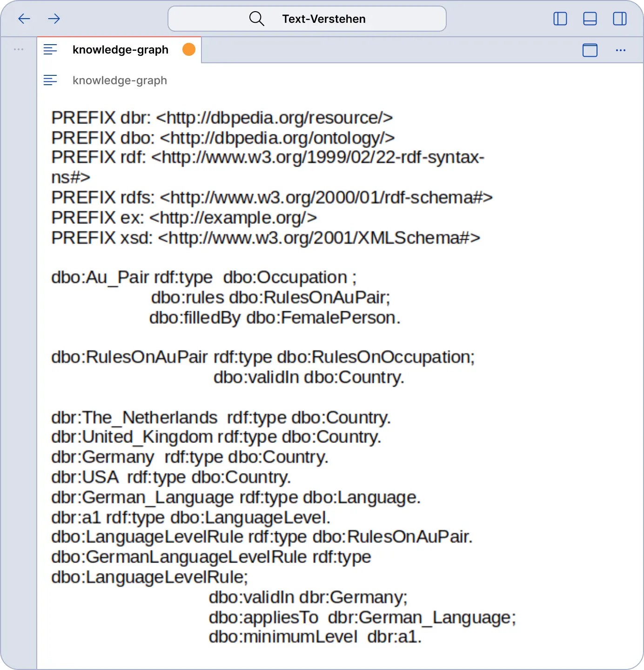Open the editor's more actions ellipsis menu
Viewport: 644px width, 670px height.
click(620, 50)
